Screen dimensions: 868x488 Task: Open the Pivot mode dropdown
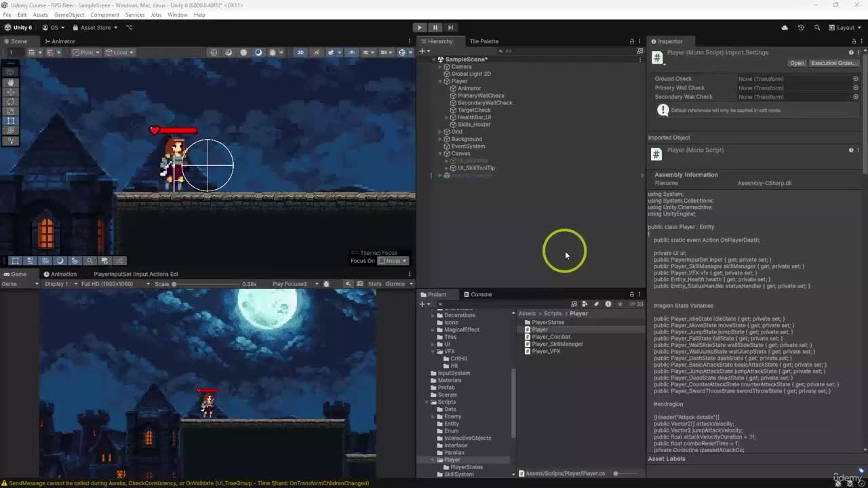pyautogui.click(x=86, y=52)
